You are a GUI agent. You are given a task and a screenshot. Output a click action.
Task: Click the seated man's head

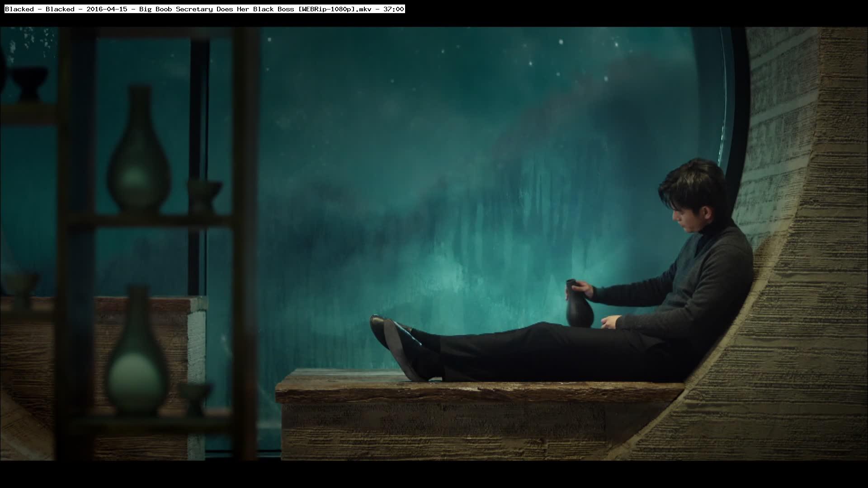(x=691, y=194)
